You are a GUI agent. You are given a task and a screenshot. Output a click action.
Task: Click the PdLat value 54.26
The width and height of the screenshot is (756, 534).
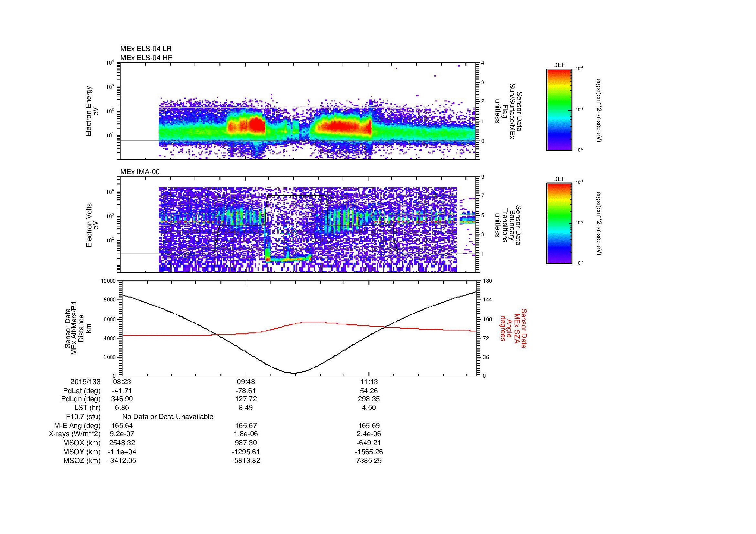(369, 391)
